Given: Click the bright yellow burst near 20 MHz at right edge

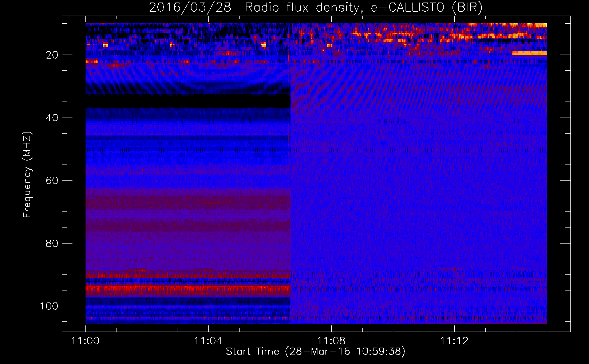Looking at the screenshot, I should tap(529, 53).
